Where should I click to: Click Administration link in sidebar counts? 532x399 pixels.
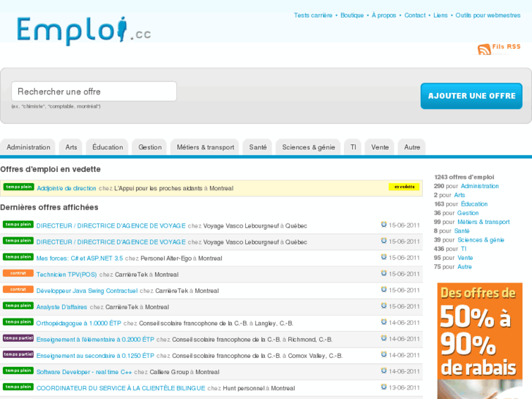479,186
